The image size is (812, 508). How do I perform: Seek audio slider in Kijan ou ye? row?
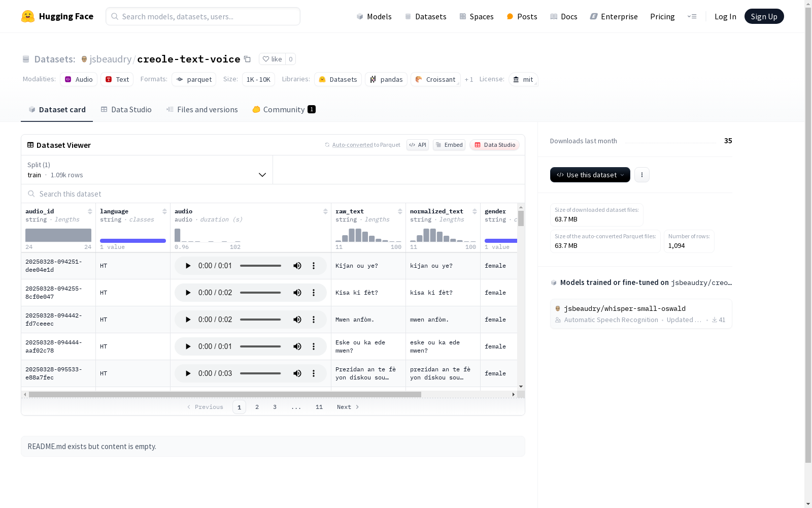(260, 266)
